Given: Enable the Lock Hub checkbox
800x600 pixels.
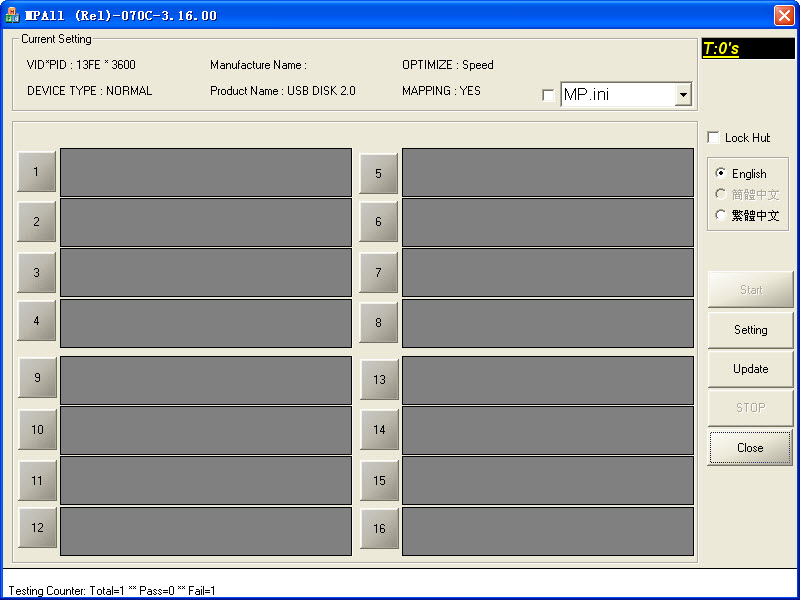Looking at the screenshot, I should (713, 137).
